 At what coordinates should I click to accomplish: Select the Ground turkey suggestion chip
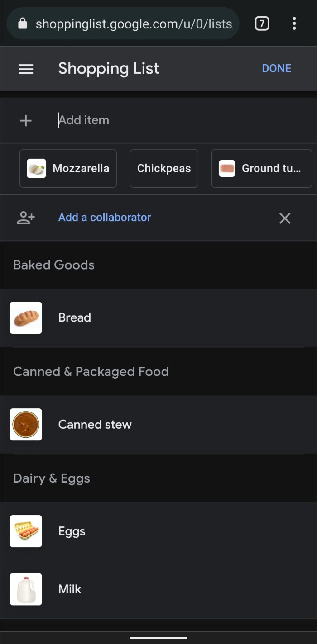[x=262, y=168]
